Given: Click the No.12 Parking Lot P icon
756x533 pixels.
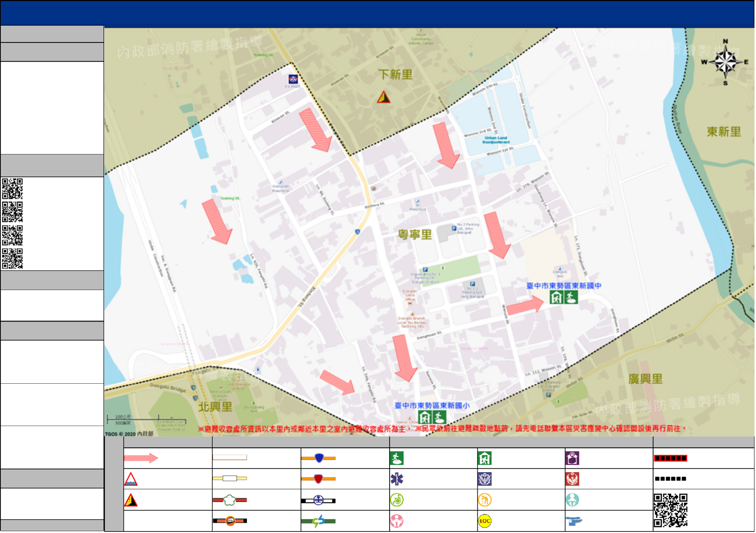Looking at the screenshot, I should click(x=473, y=284).
